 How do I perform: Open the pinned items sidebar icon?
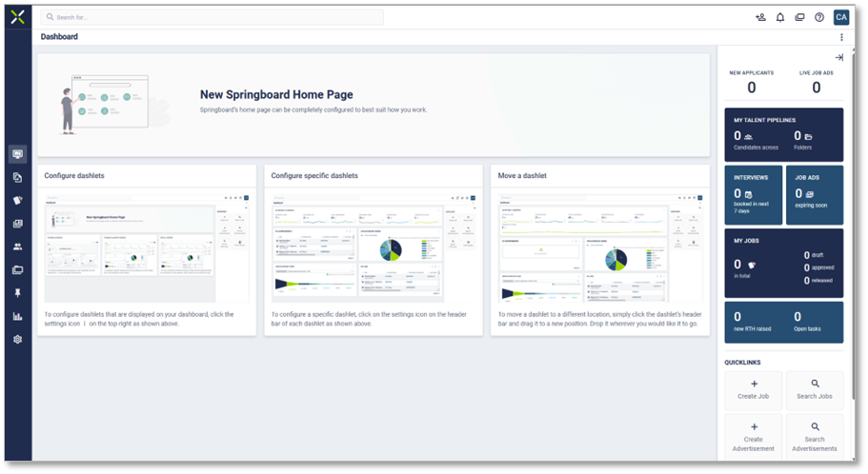coord(17,292)
